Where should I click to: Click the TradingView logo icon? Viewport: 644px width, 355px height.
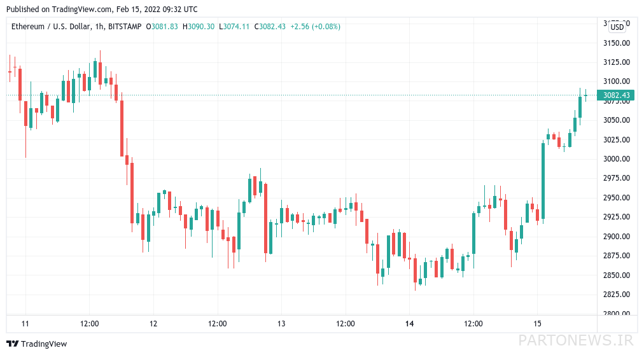tap(12, 344)
